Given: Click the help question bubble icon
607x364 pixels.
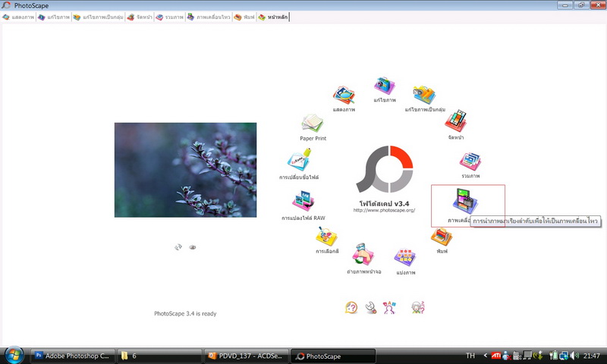Looking at the screenshot, I should coord(351,308).
